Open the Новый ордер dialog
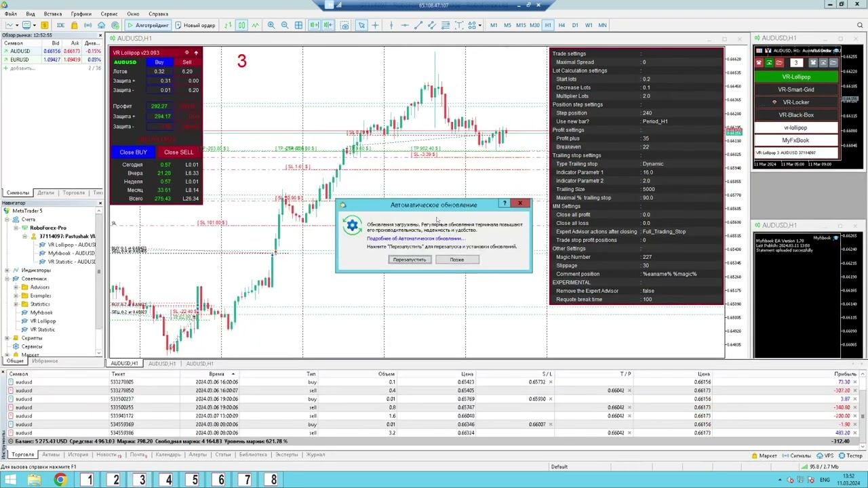868x488 pixels. point(196,25)
